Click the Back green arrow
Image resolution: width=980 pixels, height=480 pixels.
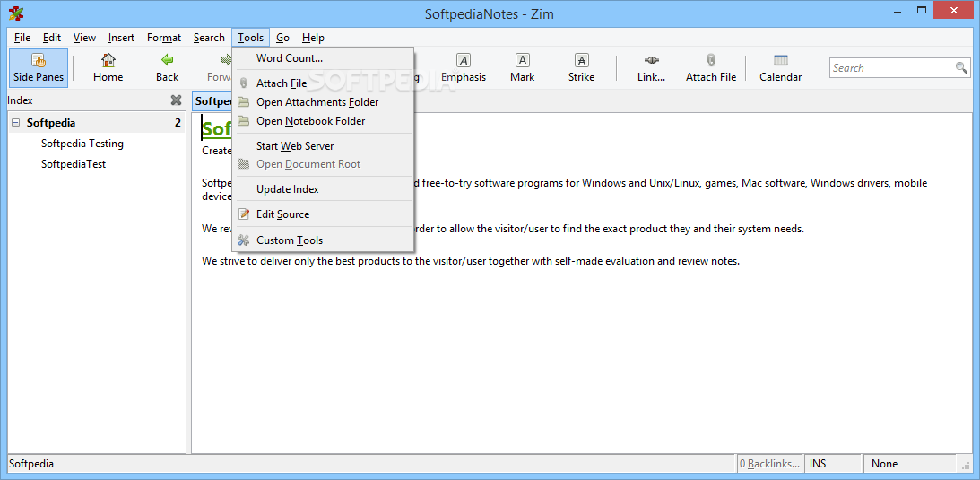[168, 61]
